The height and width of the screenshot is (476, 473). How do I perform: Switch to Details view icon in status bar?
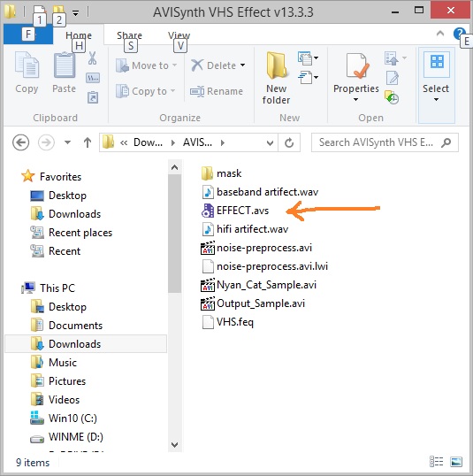[436, 462]
